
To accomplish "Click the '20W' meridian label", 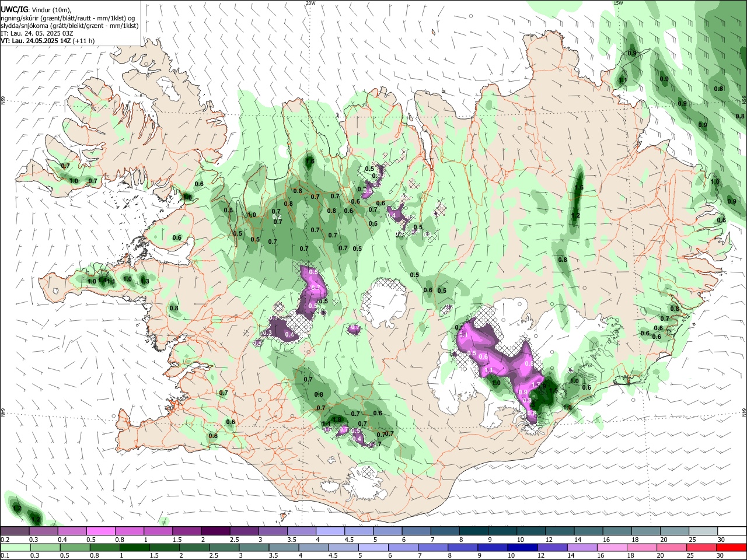I will pyautogui.click(x=310, y=3).
